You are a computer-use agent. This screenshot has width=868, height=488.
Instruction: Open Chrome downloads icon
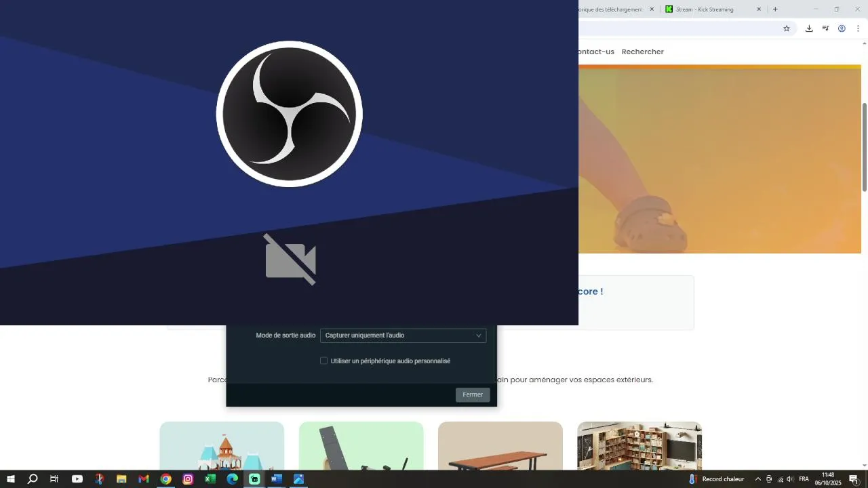click(x=809, y=28)
